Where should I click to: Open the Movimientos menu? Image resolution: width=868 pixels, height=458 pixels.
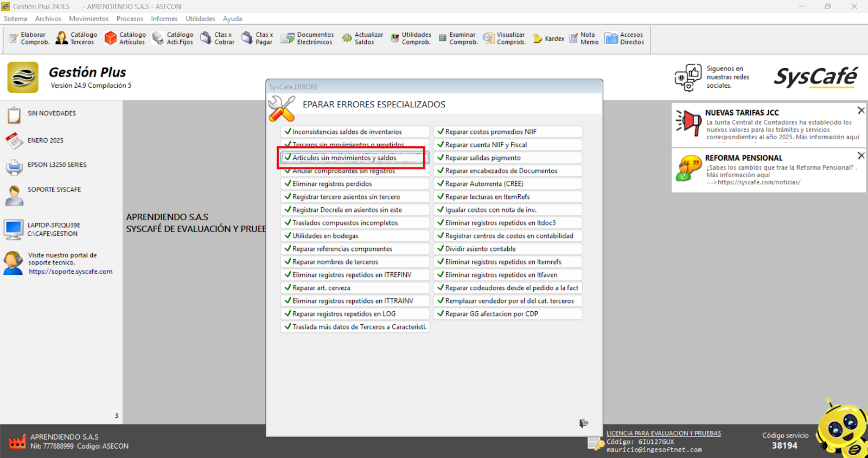[x=88, y=18]
